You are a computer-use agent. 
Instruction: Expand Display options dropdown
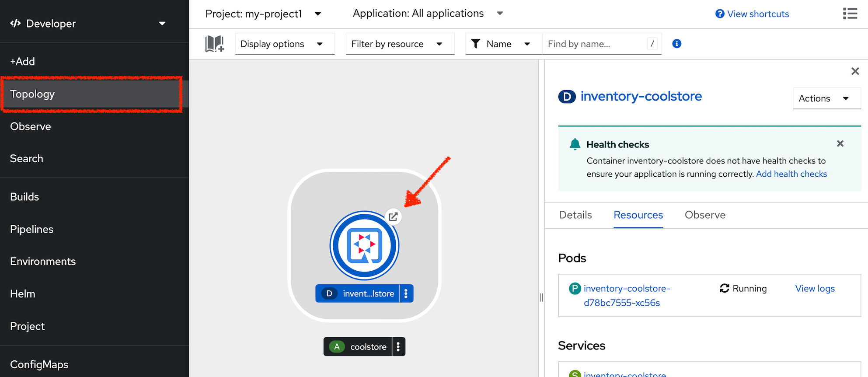coord(285,44)
